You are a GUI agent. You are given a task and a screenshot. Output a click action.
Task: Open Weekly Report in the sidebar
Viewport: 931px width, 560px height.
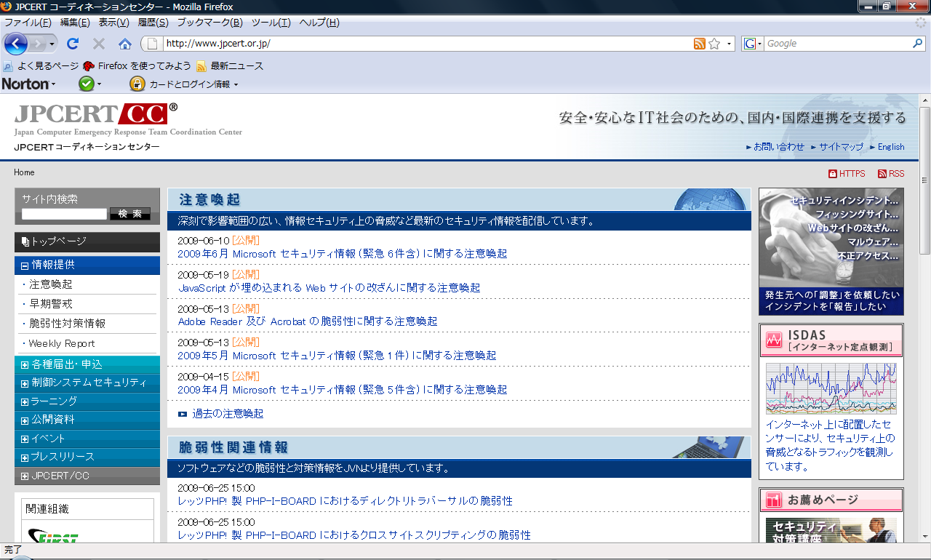(x=62, y=343)
